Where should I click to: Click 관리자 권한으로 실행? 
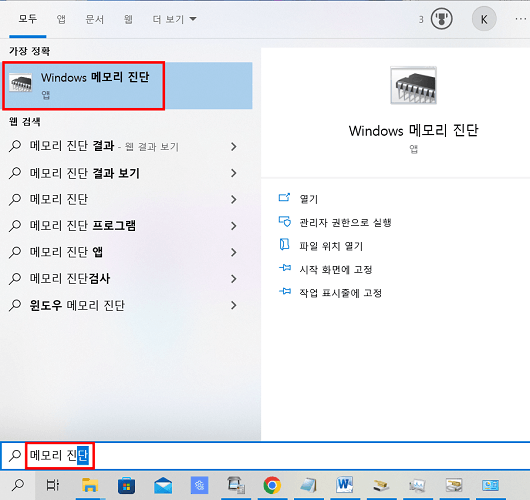[345, 222]
